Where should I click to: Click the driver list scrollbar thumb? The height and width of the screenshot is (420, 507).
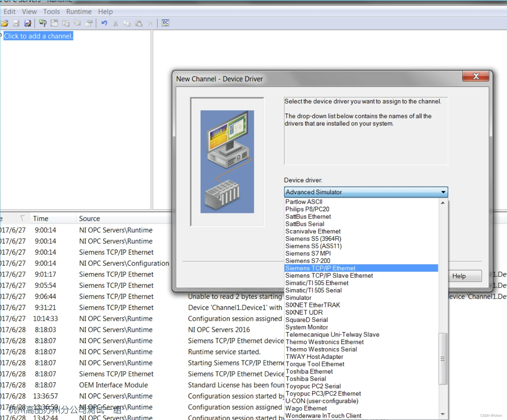point(443,359)
